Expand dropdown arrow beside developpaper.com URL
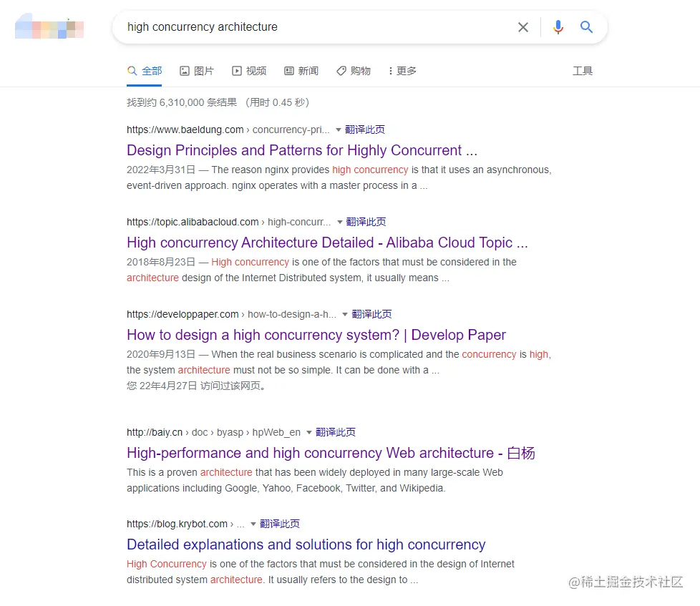The width and height of the screenshot is (700, 606). point(345,315)
